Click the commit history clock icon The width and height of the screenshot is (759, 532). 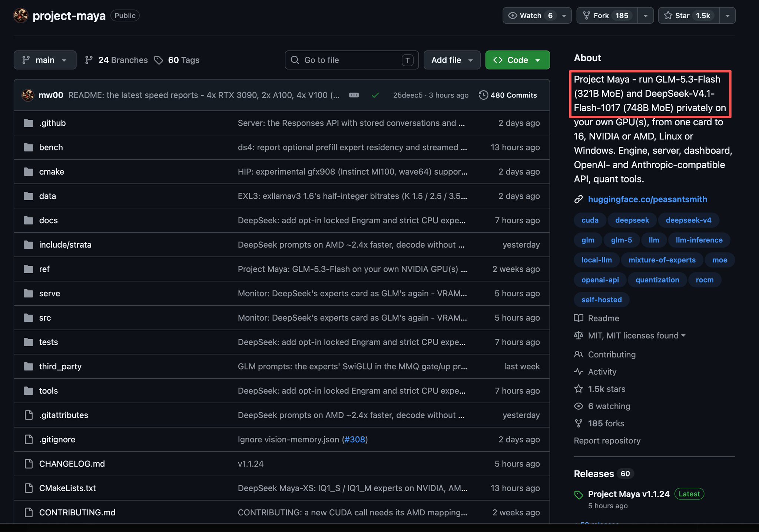[x=483, y=95]
